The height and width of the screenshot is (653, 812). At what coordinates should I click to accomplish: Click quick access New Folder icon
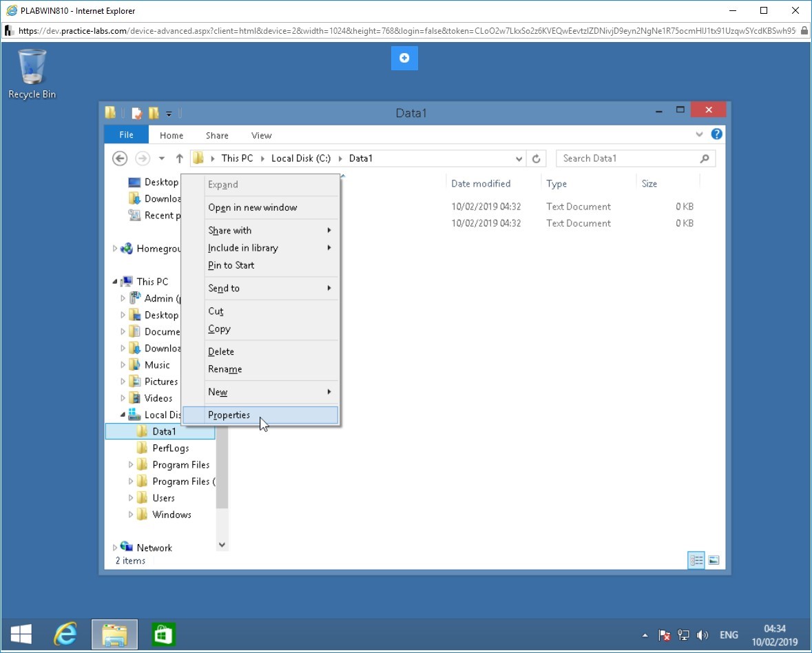point(154,113)
